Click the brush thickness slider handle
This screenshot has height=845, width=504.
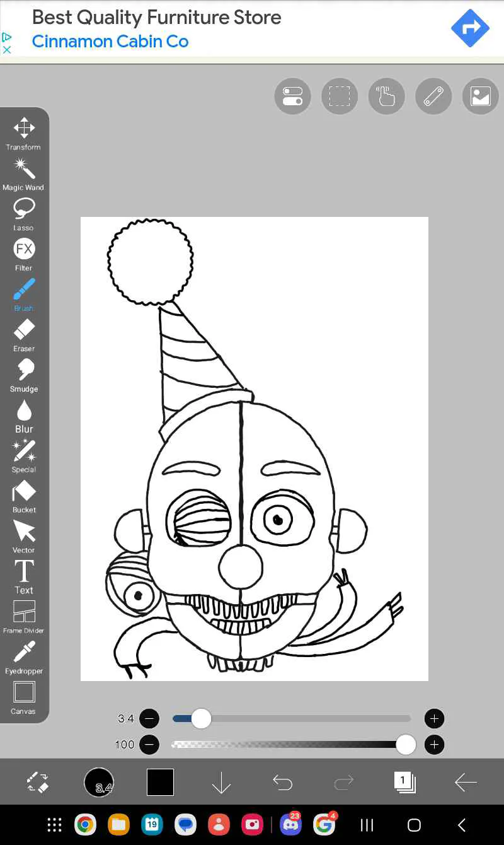point(201,718)
